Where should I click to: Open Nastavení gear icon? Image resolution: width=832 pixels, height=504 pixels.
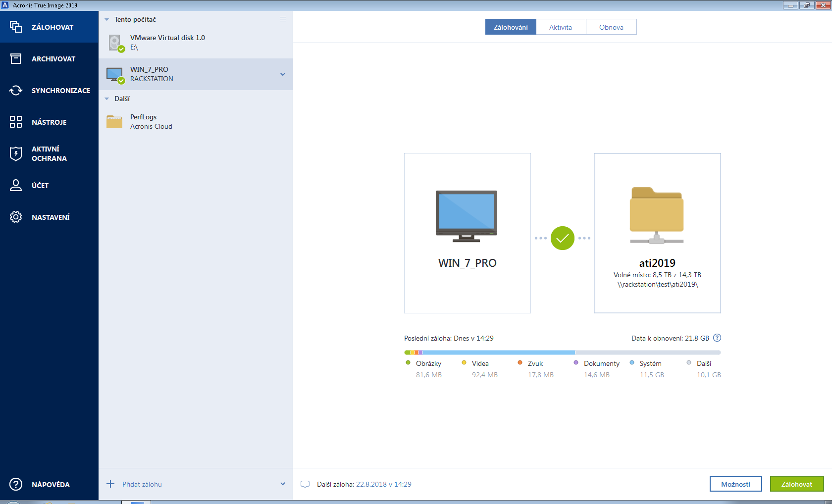coord(16,217)
